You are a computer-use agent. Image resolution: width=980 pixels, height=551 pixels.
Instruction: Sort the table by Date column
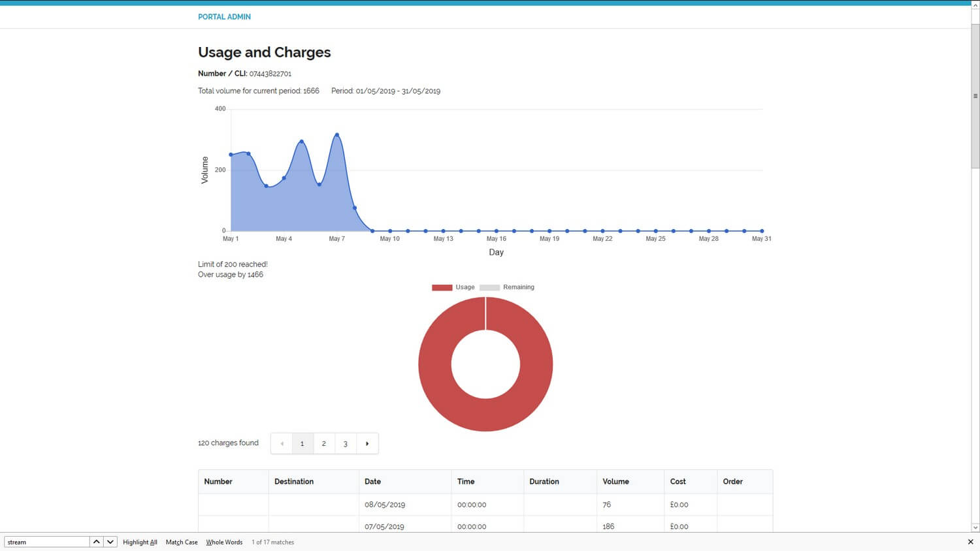point(372,481)
